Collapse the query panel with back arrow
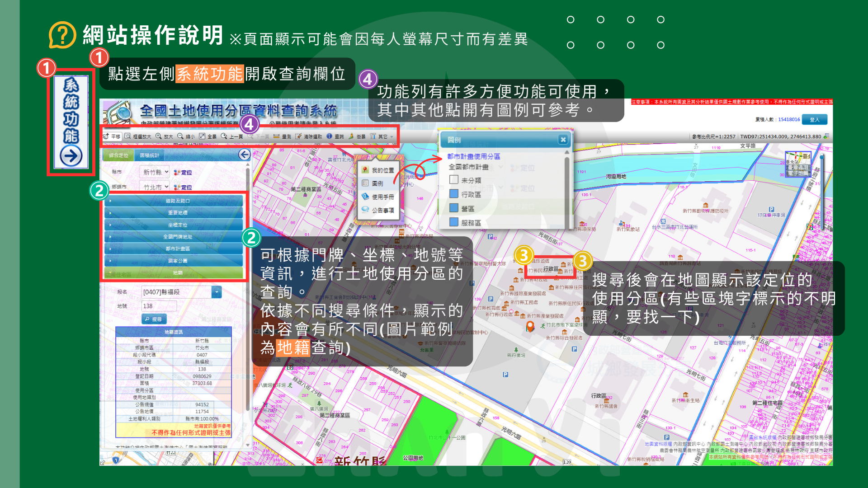This screenshot has width=868, height=488. coord(244,155)
